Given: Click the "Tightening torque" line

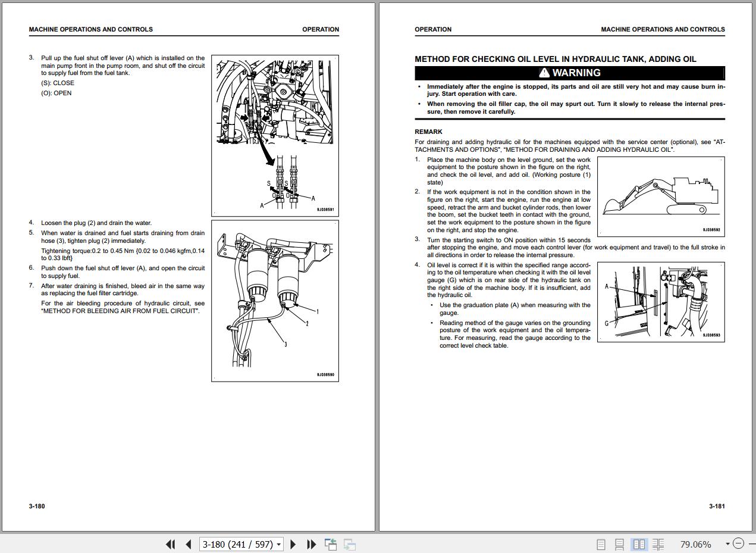Looking at the screenshot, I should pos(123,254).
